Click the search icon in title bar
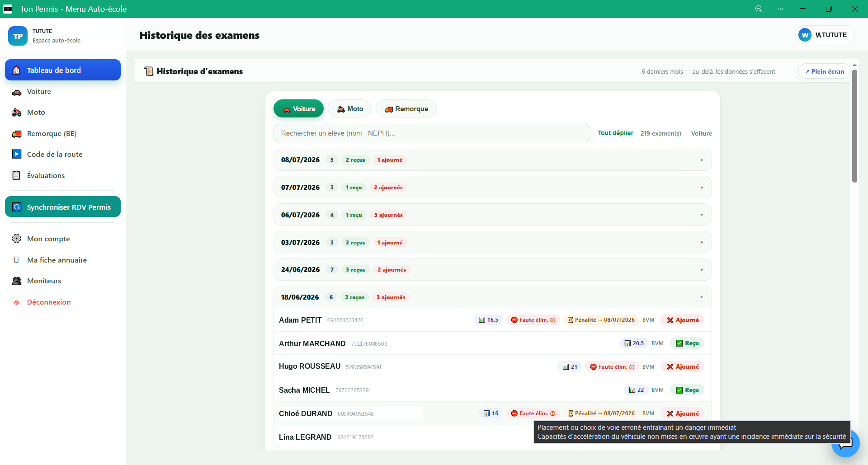The image size is (868, 465). [759, 9]
